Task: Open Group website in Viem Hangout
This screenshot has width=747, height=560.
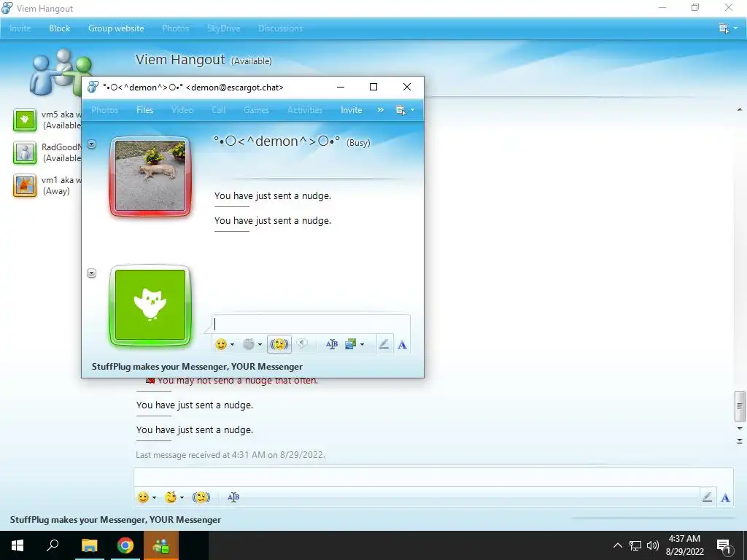Action: click(116, 28)
